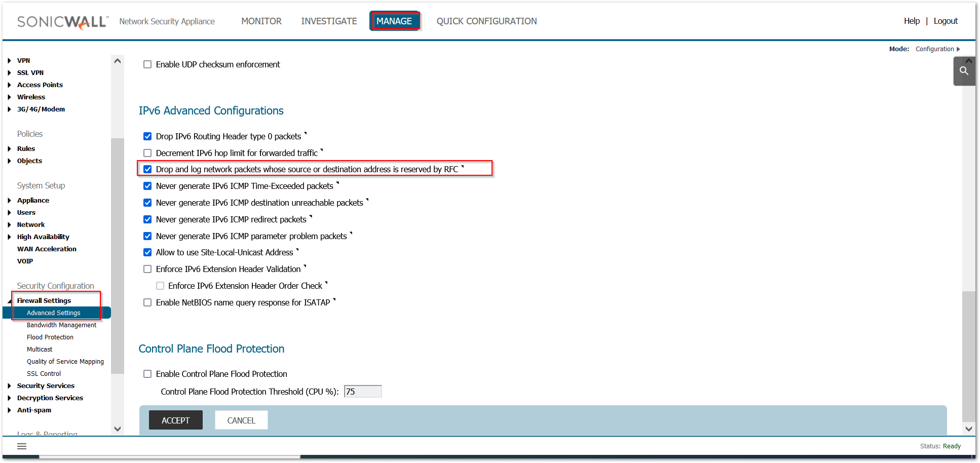This screenshot has width=980, height=463.
Task: Expand Rules under Policies
Action: (10, 148)
